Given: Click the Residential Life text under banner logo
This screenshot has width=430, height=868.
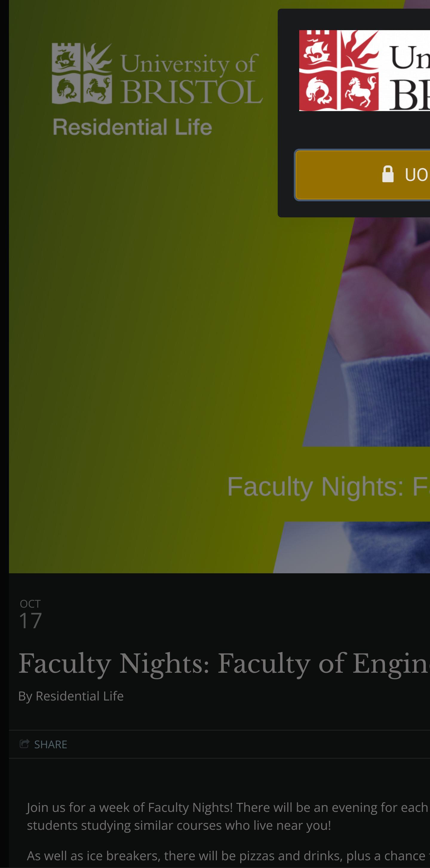Looking at the screenshot, I should (x=133, y=127).
